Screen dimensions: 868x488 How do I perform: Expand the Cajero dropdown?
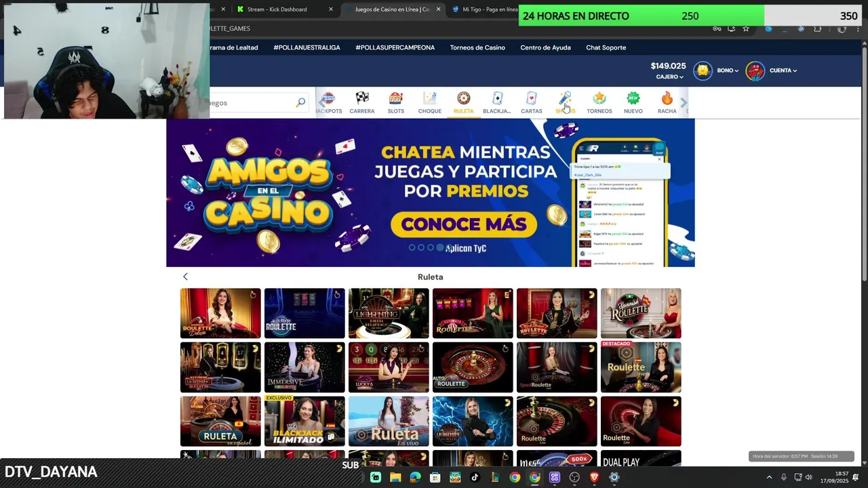click(x=669, y=77)
